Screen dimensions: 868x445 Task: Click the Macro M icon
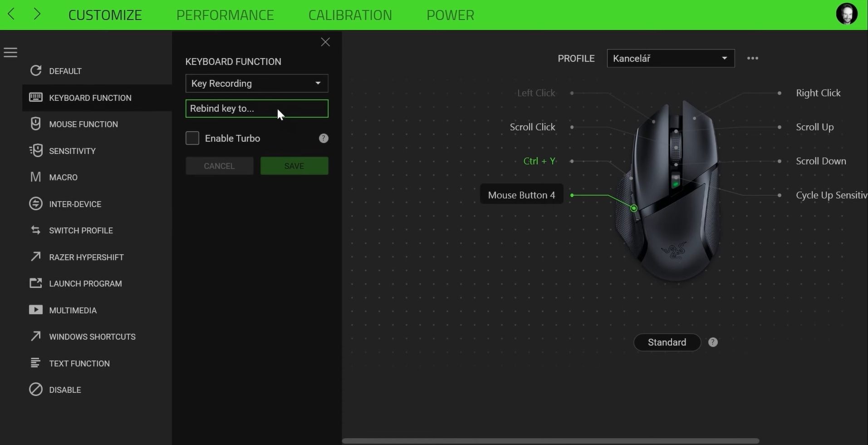[35, 177]
